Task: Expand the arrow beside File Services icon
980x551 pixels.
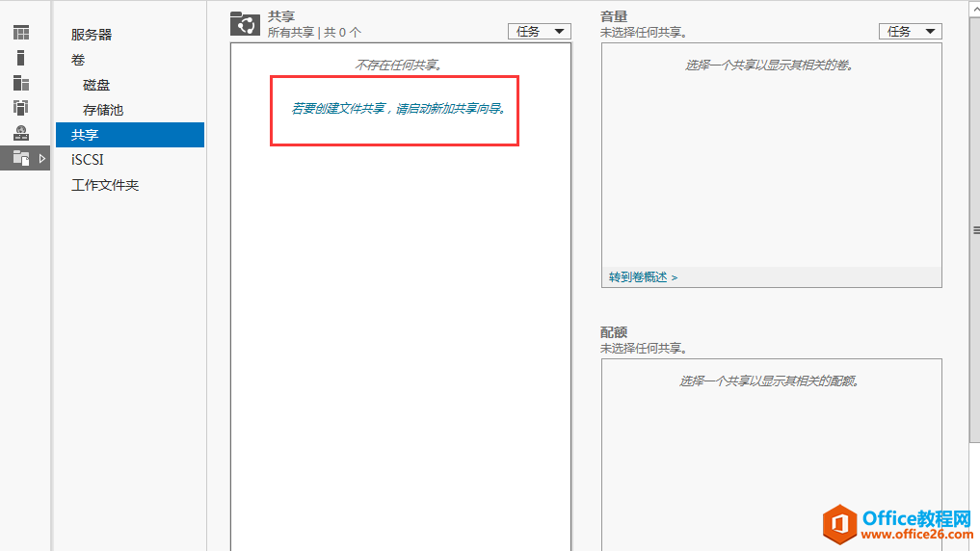Action: coord(41,158)
